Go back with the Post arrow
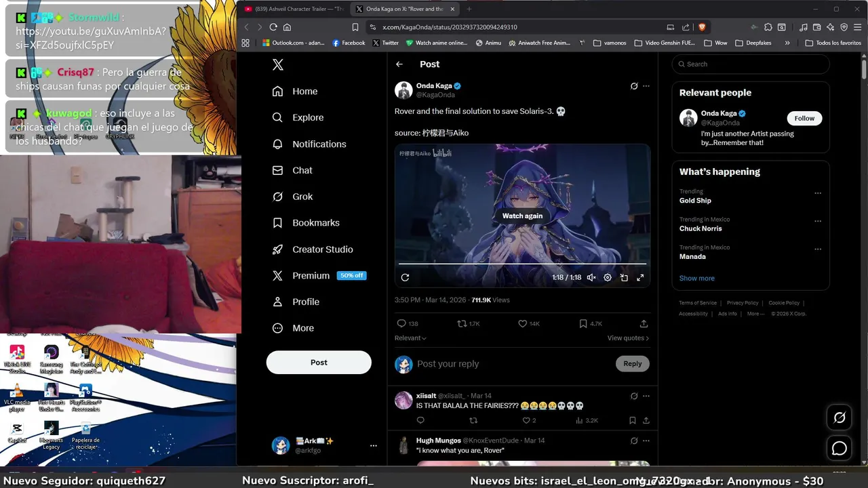 tap(399, 64)
